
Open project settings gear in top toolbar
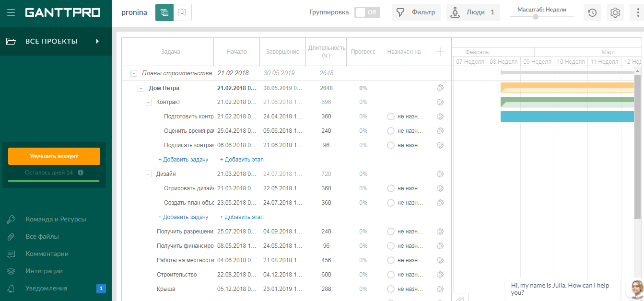pos(615,12)
